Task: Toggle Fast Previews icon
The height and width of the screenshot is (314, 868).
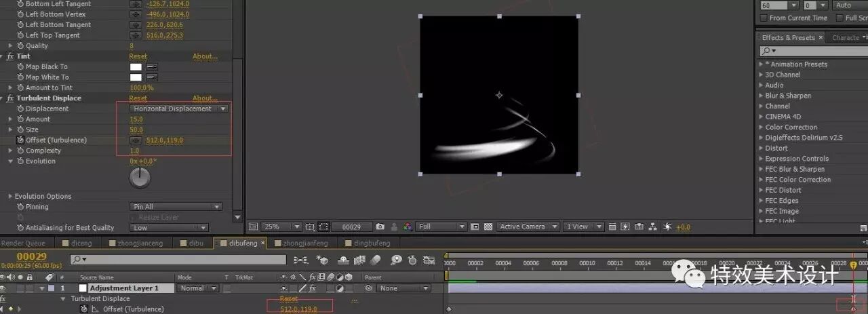Action: [626, 227]
